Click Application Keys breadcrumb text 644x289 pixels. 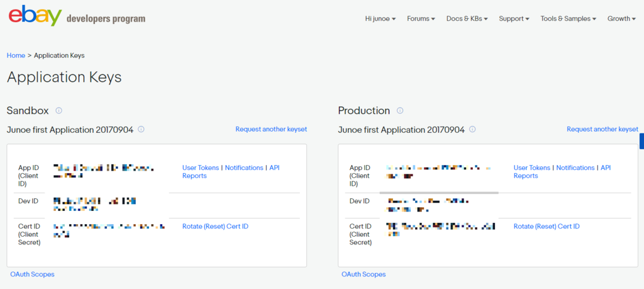tap(59, 55)
